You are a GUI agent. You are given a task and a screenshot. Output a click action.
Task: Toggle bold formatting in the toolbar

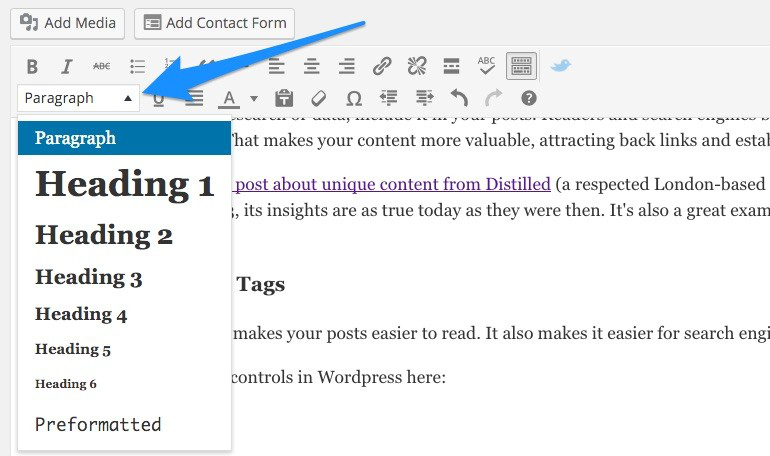click(32, 67)
